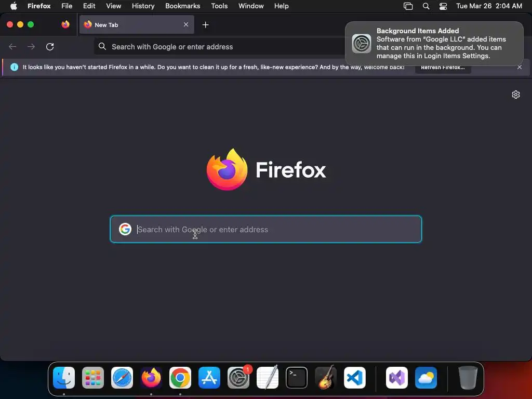Click the Google logo in search box
This screenshot has height=399, width=532.
(125, 229)
